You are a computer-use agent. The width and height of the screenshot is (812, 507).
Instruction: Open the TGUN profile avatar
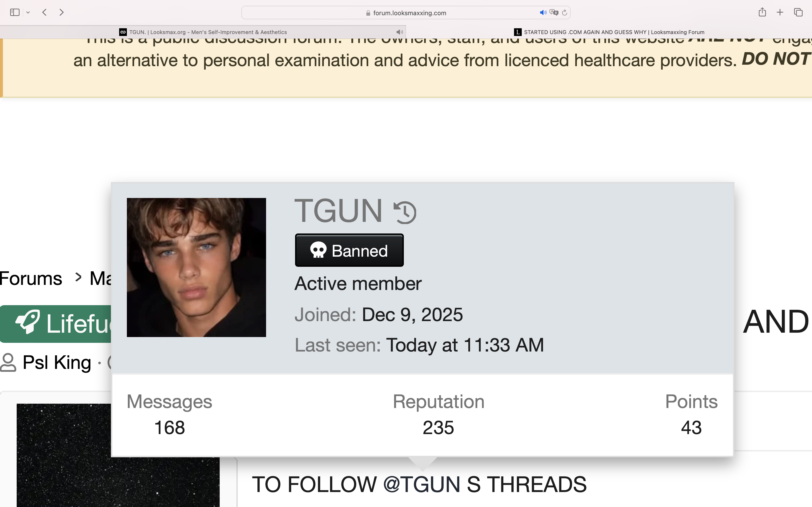(196, 267)
